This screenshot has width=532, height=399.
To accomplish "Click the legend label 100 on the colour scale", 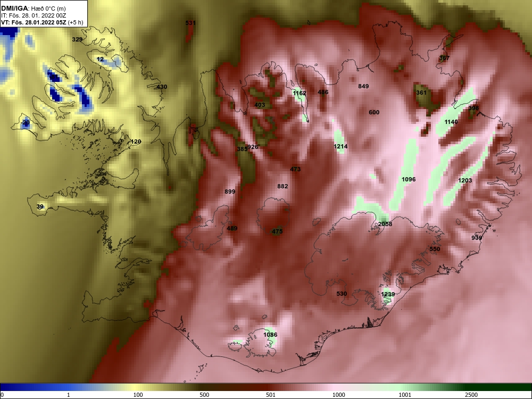I will (138, 395).
